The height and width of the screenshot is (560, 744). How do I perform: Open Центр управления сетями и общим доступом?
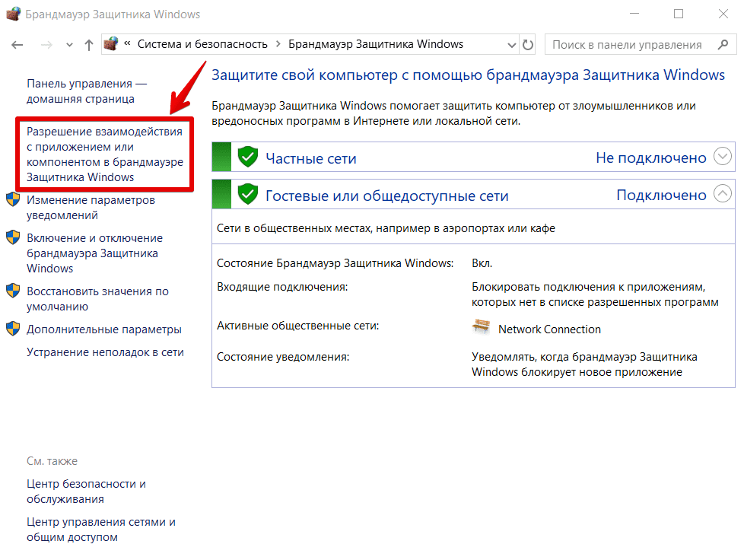pos(99,529)
